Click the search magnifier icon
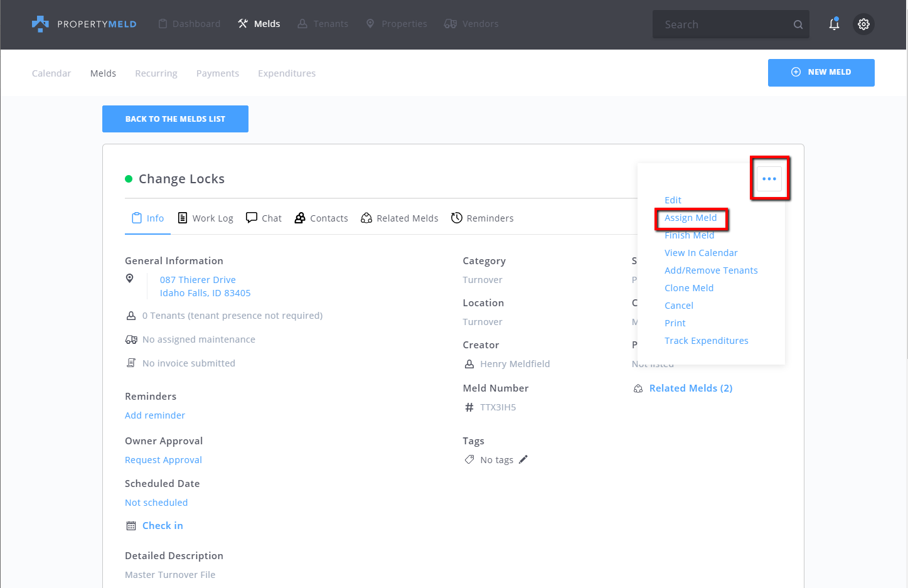Image resolution: width=908 pixels, height=588 pixels. [x=798, y=24]
